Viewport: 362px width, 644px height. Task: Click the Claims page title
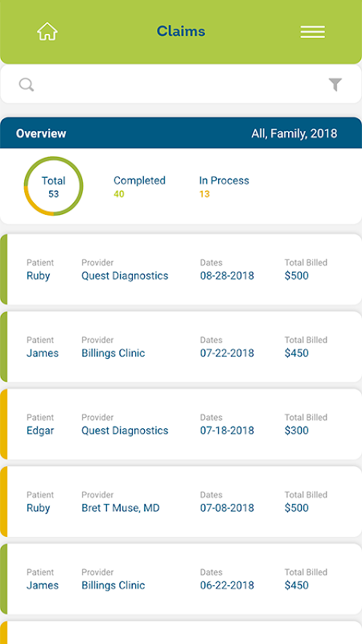click(181, 31)
